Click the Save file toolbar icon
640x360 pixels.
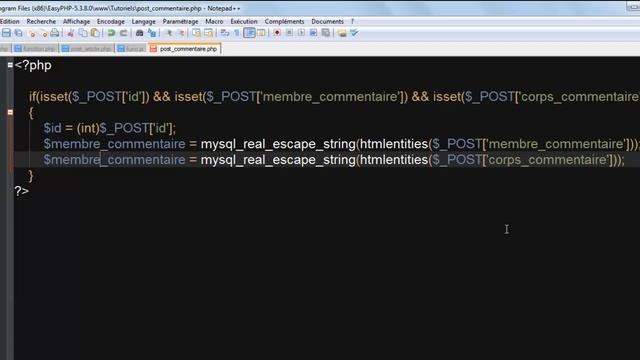(6, 33)
